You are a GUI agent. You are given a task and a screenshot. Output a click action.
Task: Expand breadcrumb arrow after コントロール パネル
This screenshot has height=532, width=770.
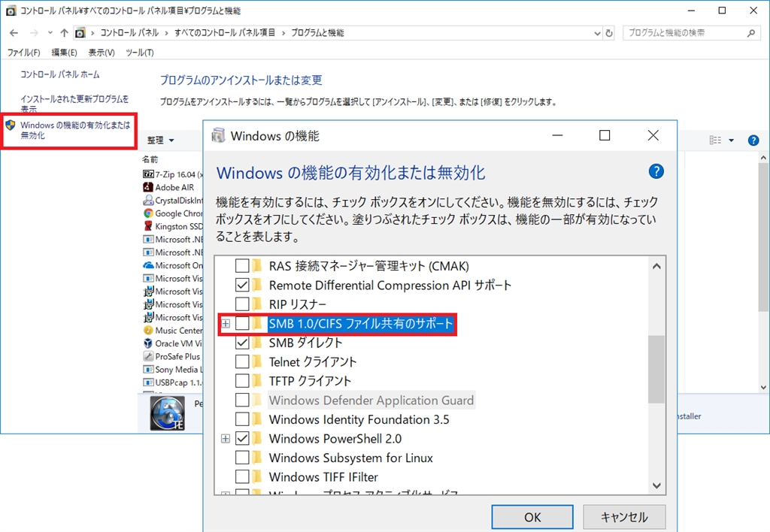coord(166,33)
